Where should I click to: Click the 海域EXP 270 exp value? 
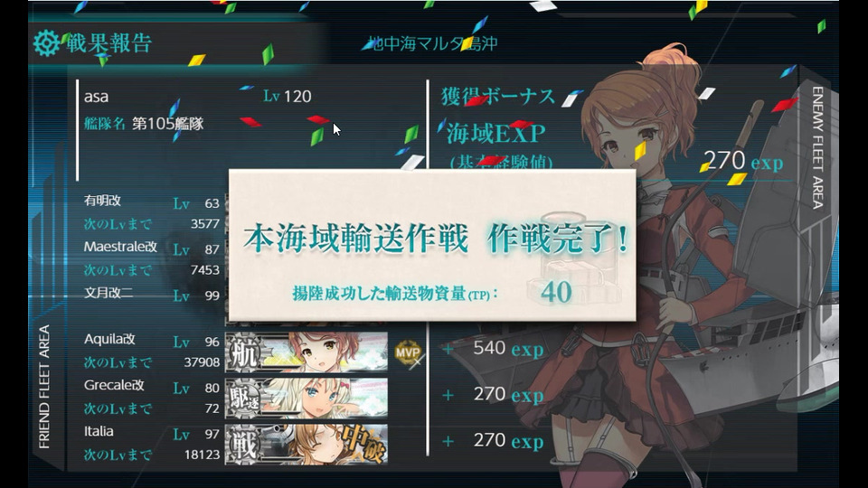(743, 161)
